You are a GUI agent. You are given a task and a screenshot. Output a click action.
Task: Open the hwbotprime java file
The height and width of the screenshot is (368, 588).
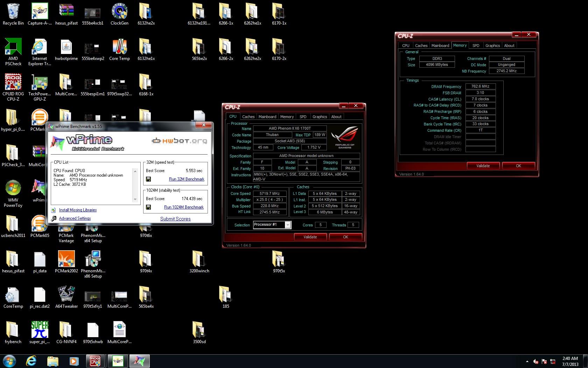66,50
